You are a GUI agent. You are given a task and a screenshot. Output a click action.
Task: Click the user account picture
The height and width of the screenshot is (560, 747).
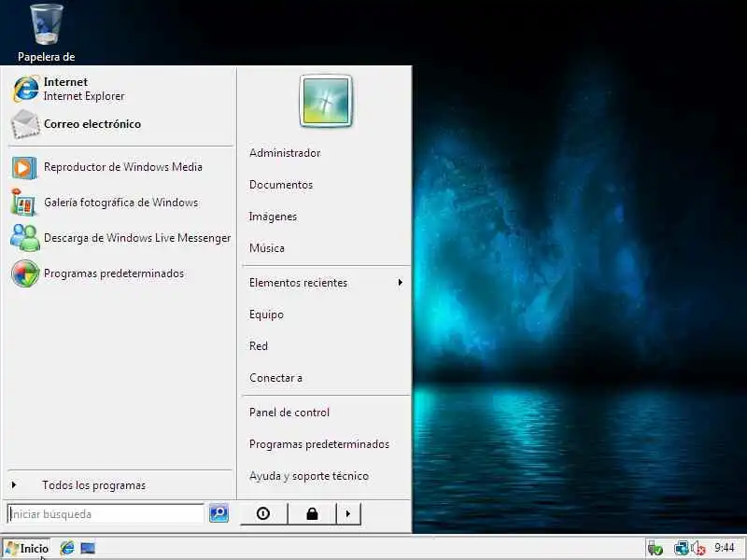click(326, 101)
